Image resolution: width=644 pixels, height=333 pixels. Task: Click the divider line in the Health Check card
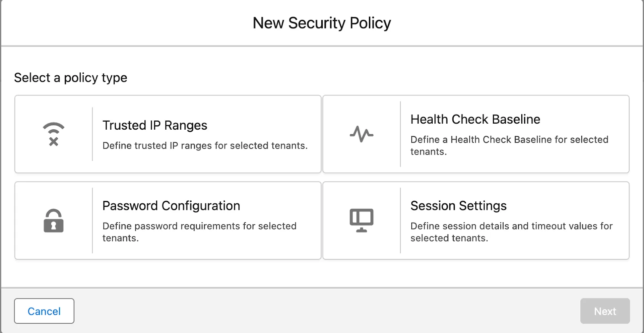click(400, 134)
